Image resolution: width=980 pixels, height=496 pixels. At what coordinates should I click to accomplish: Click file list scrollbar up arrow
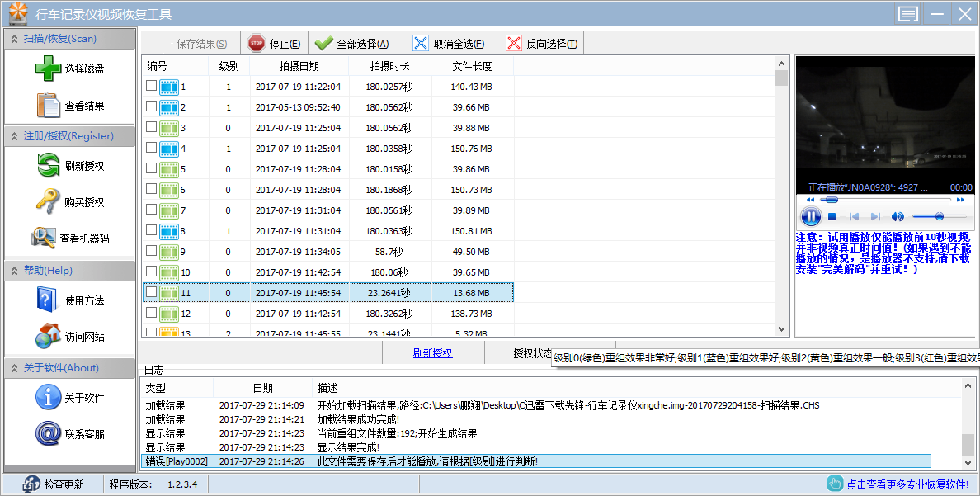coord(781,64)
